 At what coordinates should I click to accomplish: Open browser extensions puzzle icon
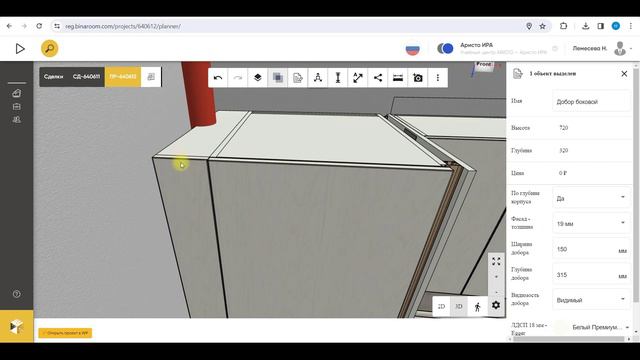(564, 26)
